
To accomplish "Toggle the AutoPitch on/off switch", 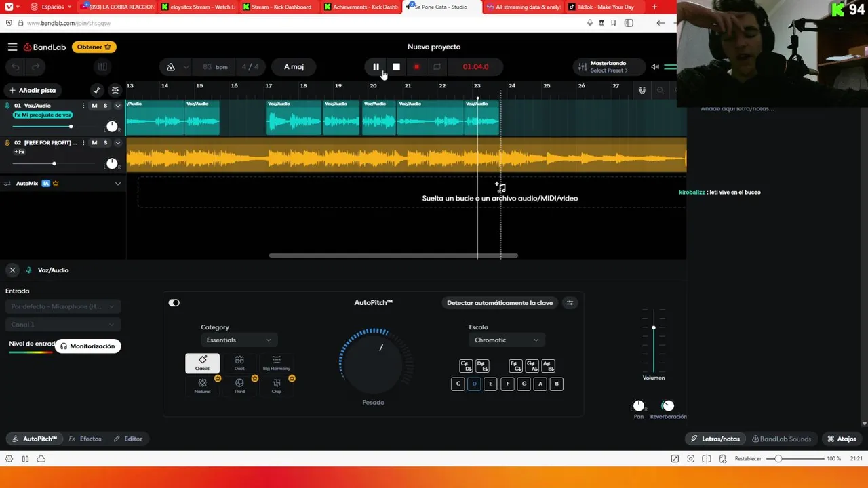I will point(174,303).
